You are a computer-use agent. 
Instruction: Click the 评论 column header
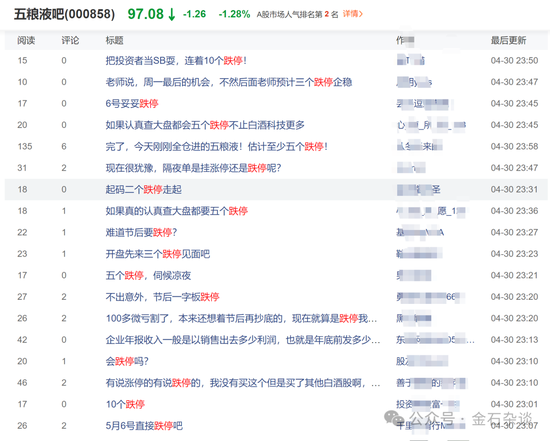(70, 40)
